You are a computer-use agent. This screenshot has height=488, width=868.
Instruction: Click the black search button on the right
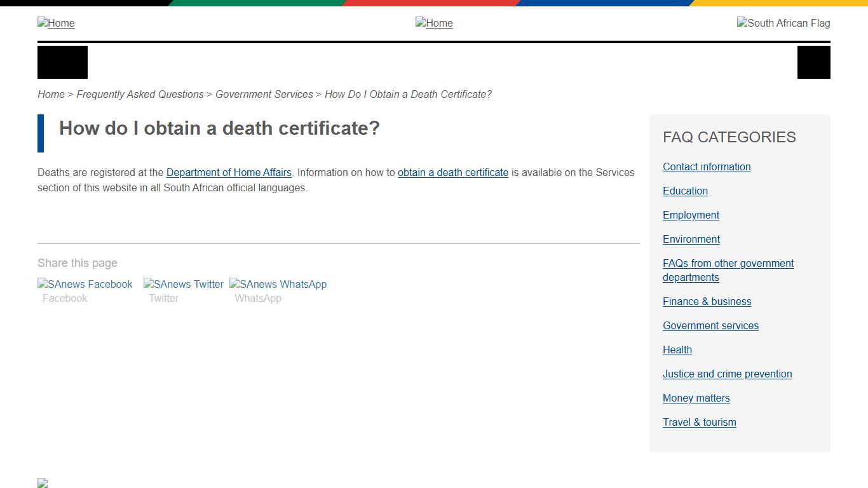pos(813,62)
